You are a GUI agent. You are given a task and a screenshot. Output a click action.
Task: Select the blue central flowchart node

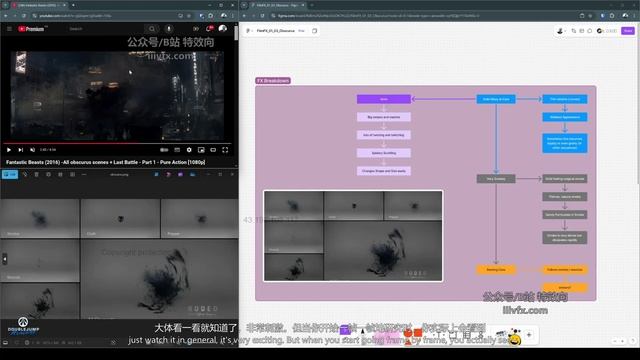click(x=496, y=99)
